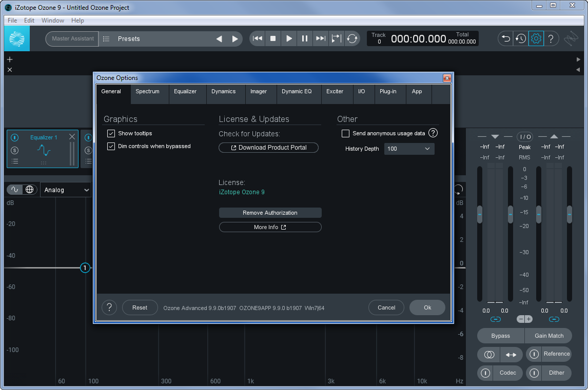
Task: Click the Undo arrow icon
Action: [505, 38]
